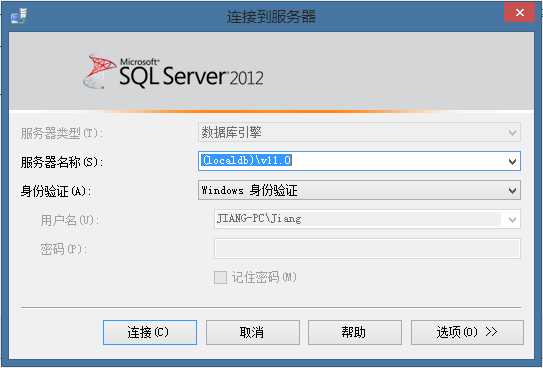
Task: Click the 连接到服务器 title text
Action: click(x=271, y=16)
